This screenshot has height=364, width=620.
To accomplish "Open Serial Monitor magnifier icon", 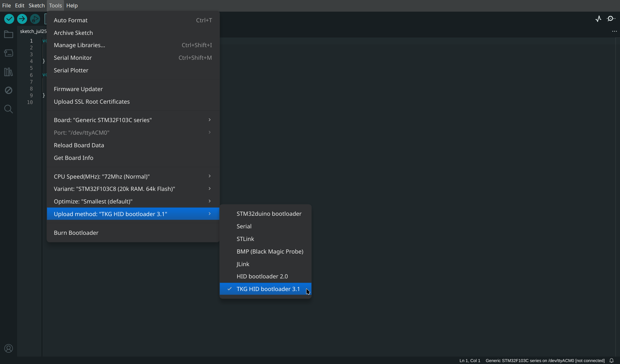I will 611,19.
